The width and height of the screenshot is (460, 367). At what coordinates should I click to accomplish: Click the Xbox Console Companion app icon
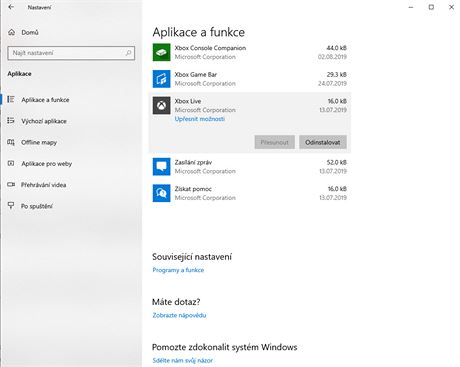(161, 52)
